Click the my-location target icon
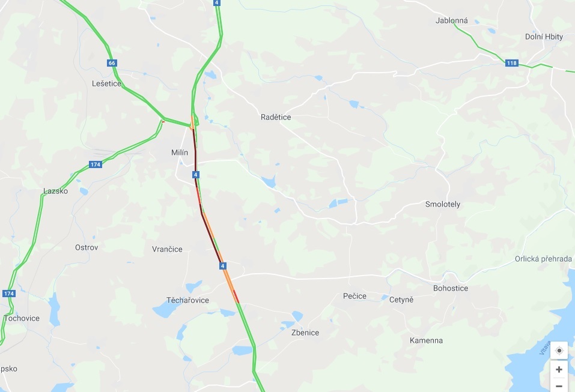 (x=559, y=351)
